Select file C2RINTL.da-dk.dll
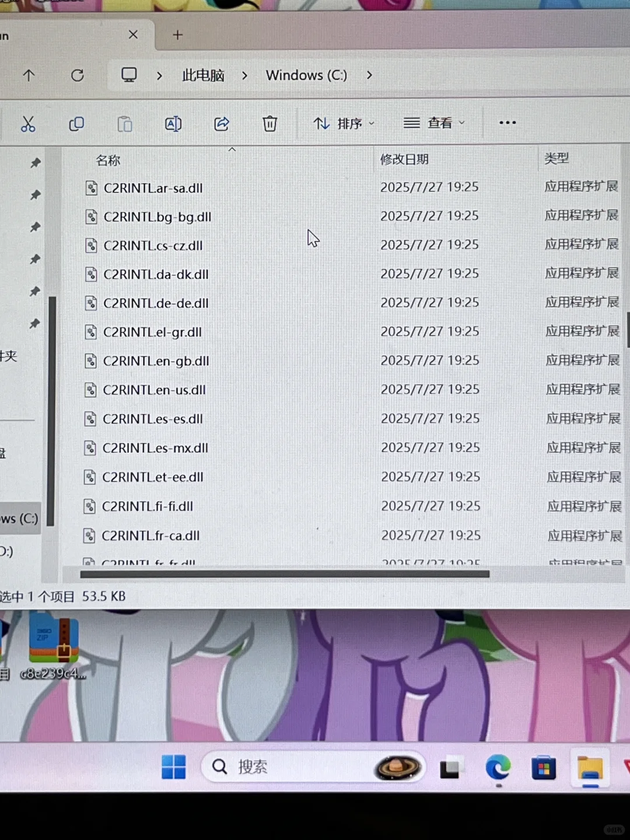 [156, 274]
